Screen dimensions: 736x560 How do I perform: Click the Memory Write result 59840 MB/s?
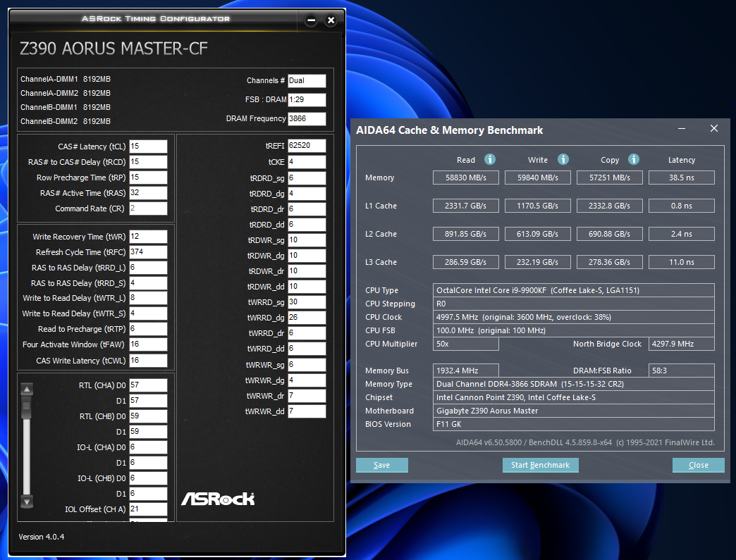(x=537, y=178)
